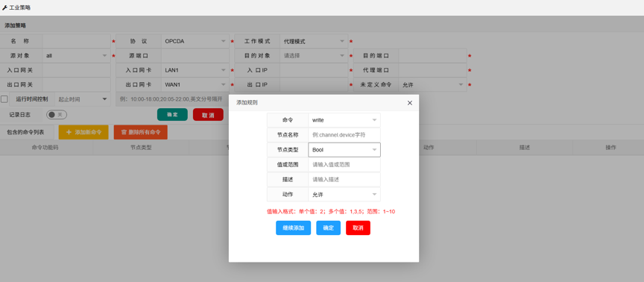
Task: Click the 节点类型 column header in table
Action: [141, 148]
